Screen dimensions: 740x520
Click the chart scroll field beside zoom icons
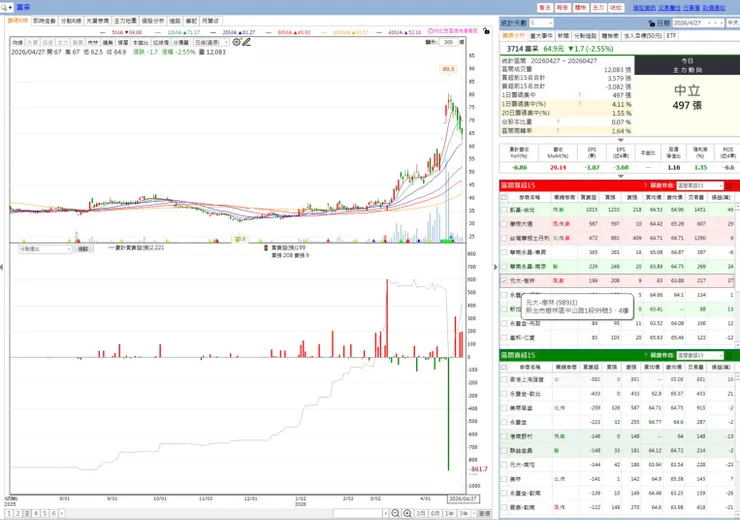click(x=358, y=513)
